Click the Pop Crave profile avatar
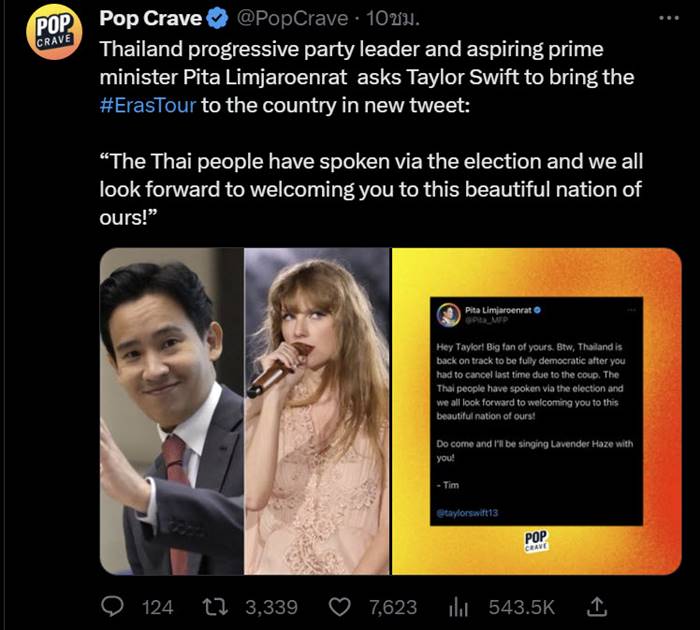The image size is (700, 630). click(x=53, y=33)
